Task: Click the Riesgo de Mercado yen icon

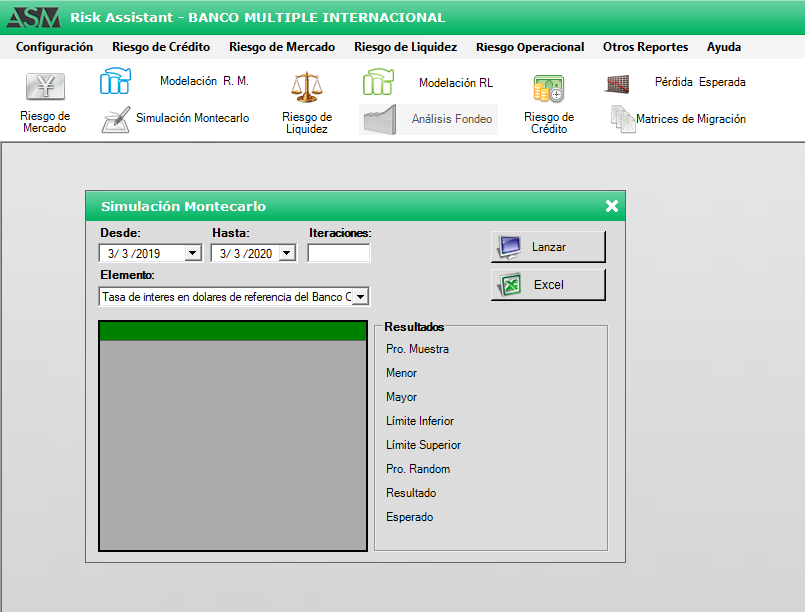Action: 44,87
